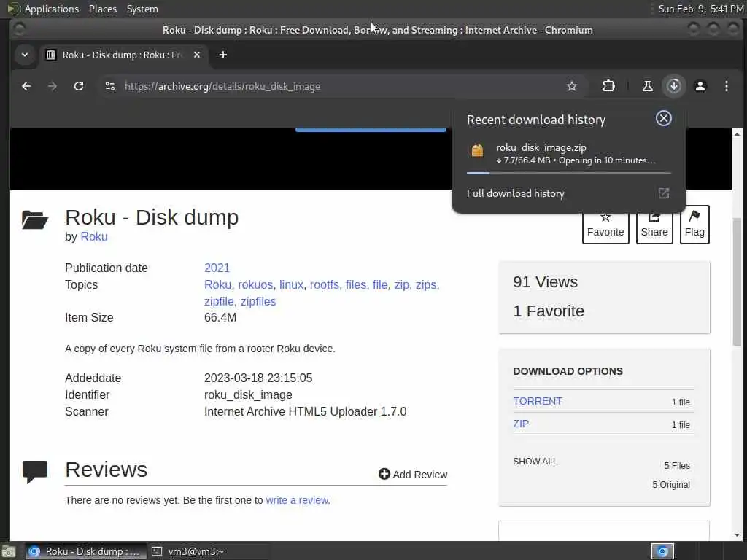Click the Reviews speech bubble icon
Image resolution: width=747 pixels, height=560 pixels.
click(35, 472)
